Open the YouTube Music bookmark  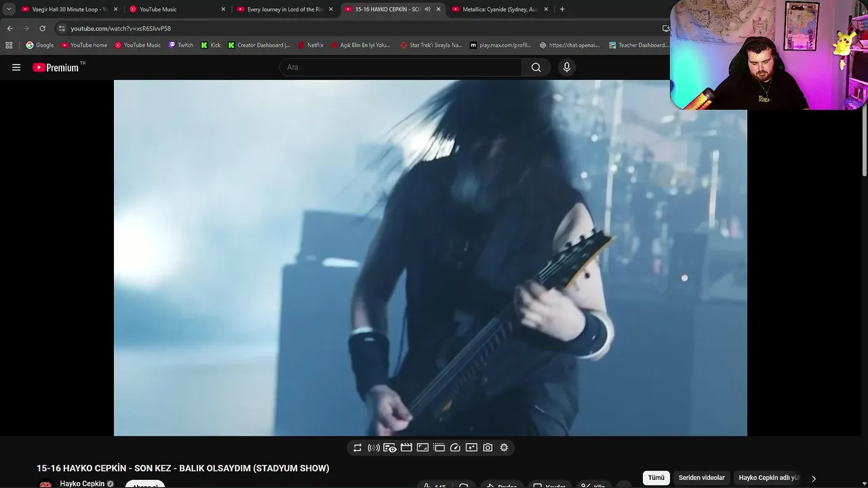point(138,45)
